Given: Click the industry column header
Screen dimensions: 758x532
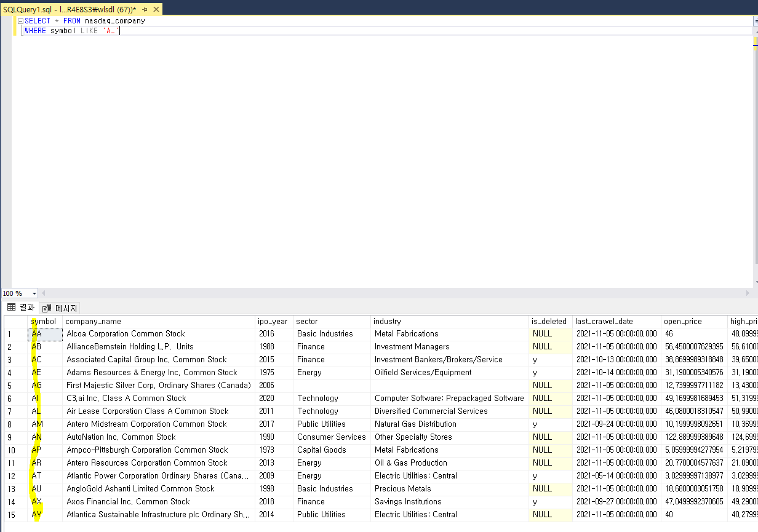Looking at the screenshot, I should 450,321.
